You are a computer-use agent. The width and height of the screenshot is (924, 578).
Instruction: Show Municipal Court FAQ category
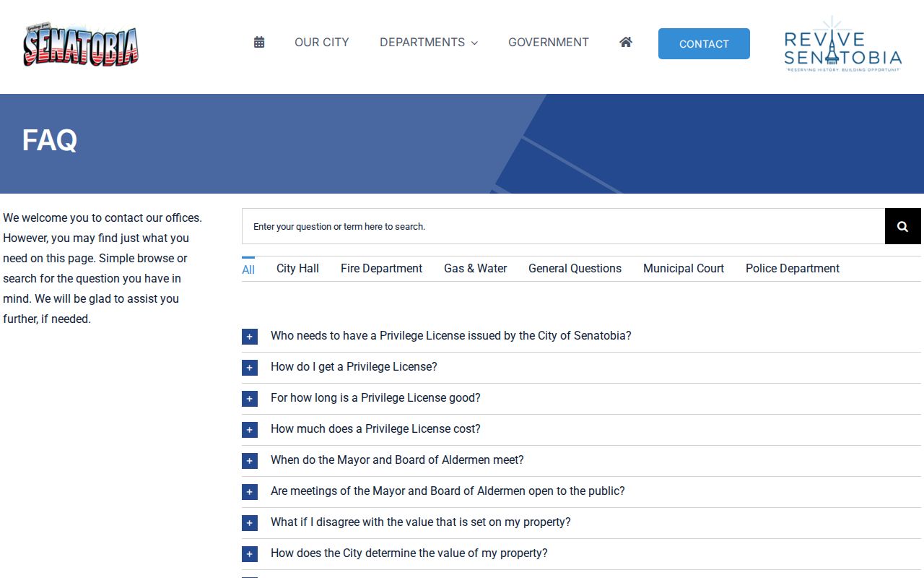(x=684, y=268)
